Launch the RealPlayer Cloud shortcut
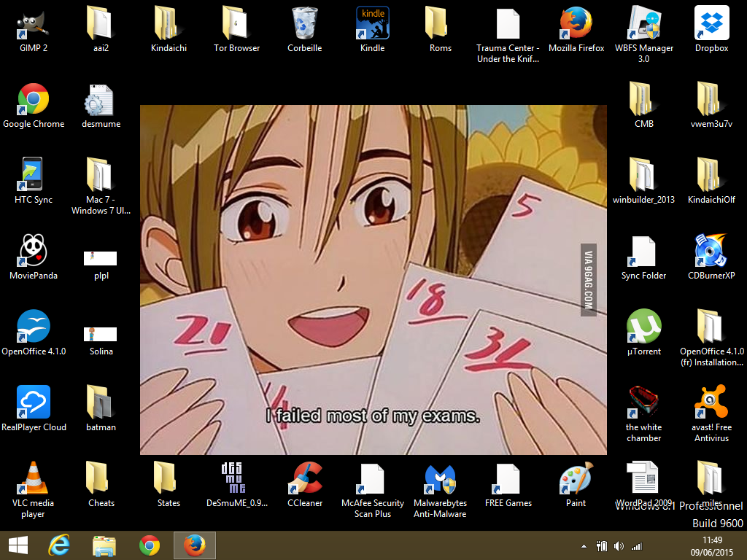This screenshot has height=560, width=747. pyautogui.click(x=34, y=402)
